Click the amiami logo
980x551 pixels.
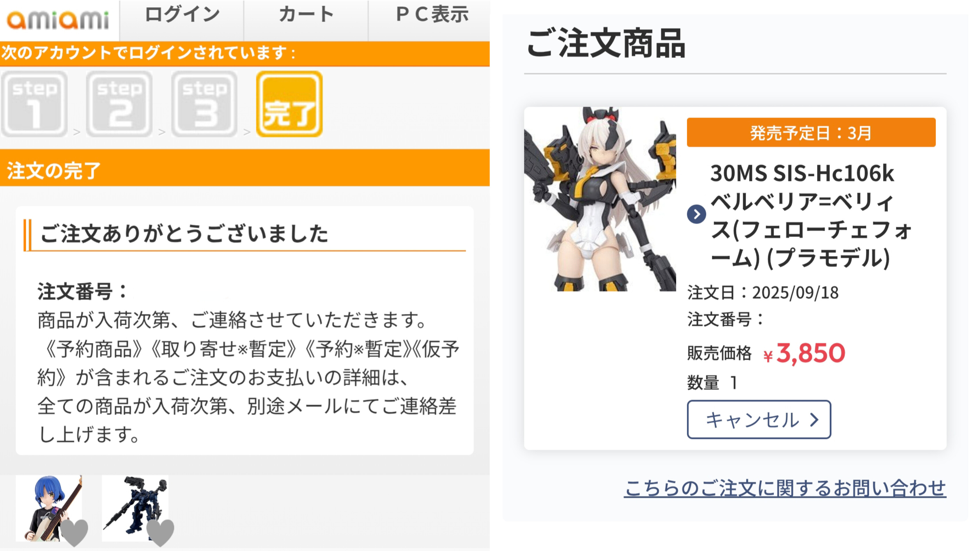(x=58, y=20)
